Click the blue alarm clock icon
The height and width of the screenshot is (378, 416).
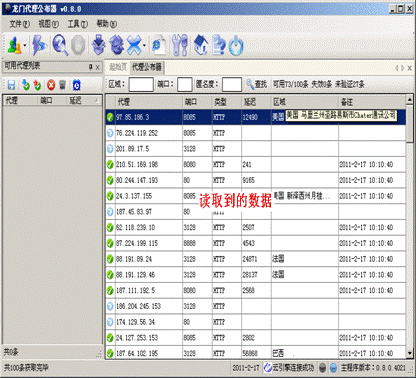[77, 85]
